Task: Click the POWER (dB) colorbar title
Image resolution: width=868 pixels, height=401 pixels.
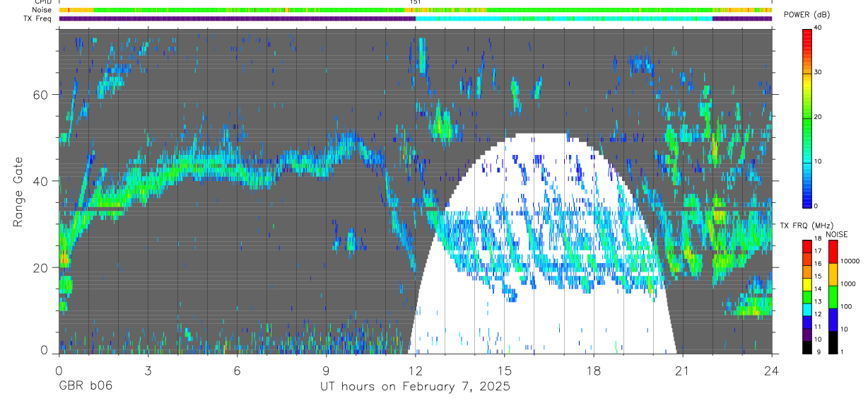Action: point(807,15)
